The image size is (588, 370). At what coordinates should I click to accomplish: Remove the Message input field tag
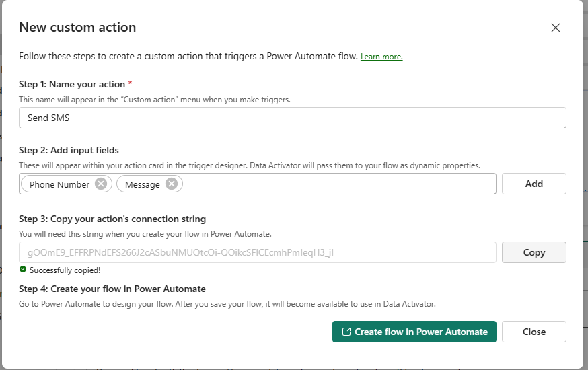[x=172, y=184]
